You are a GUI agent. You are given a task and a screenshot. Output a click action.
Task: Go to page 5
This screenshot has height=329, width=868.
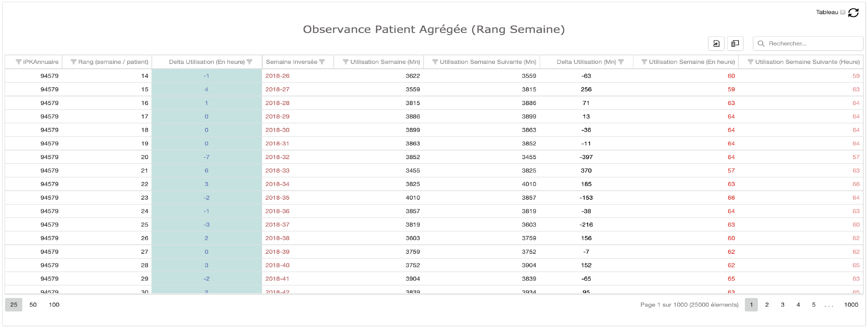tap(814, 305)
